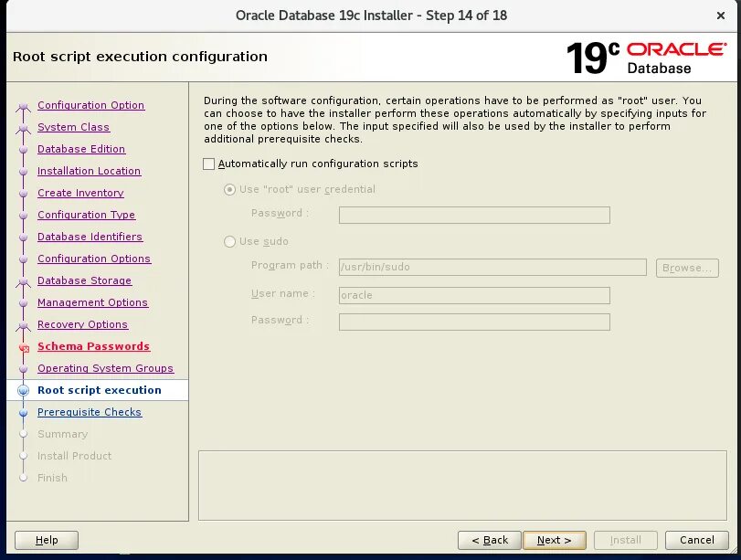Click the step marker beside Recovery Options
The image size is (741, 560).
(23, 326)
